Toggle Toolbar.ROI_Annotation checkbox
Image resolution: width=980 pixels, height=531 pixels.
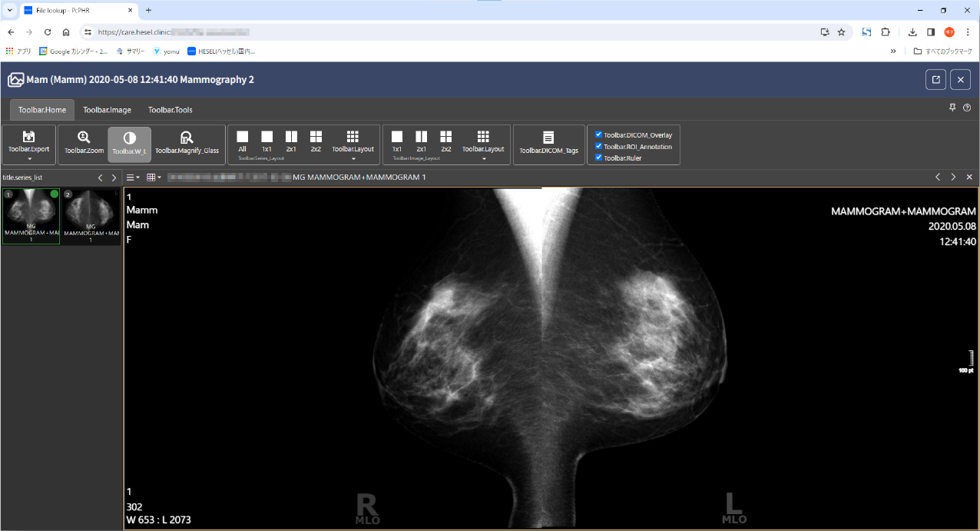pyautogui.click(x=599, y=146)
